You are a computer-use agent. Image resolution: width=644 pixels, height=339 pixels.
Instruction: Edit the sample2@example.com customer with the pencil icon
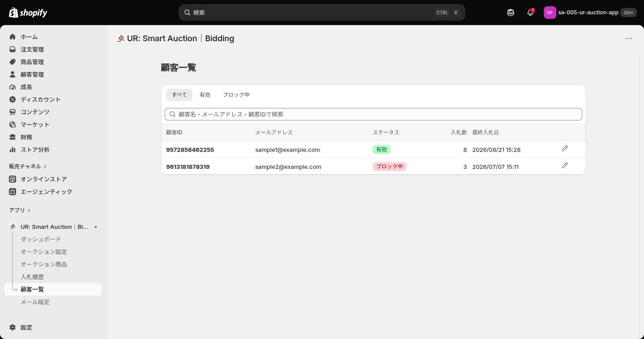565,165
